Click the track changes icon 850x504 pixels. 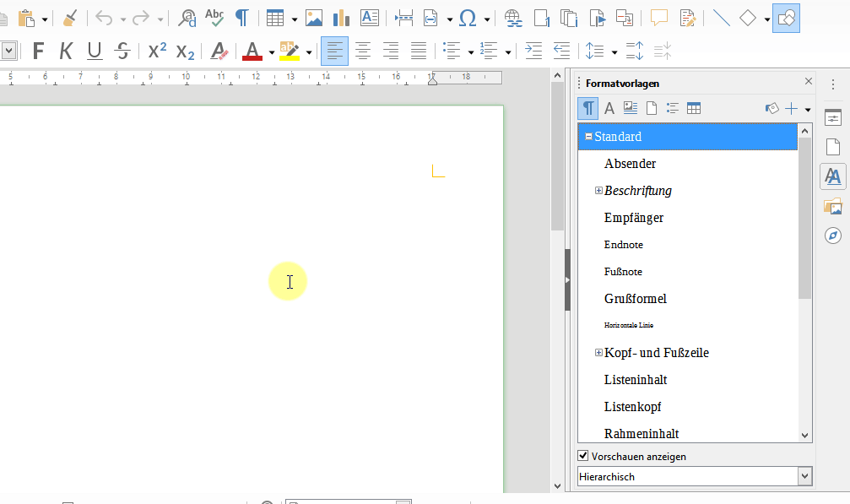(x=687, y=19)
